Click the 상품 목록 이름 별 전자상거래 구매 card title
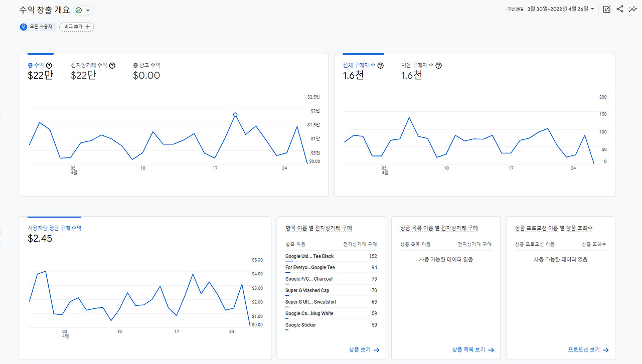642x364 pixels. pos(439,228)
